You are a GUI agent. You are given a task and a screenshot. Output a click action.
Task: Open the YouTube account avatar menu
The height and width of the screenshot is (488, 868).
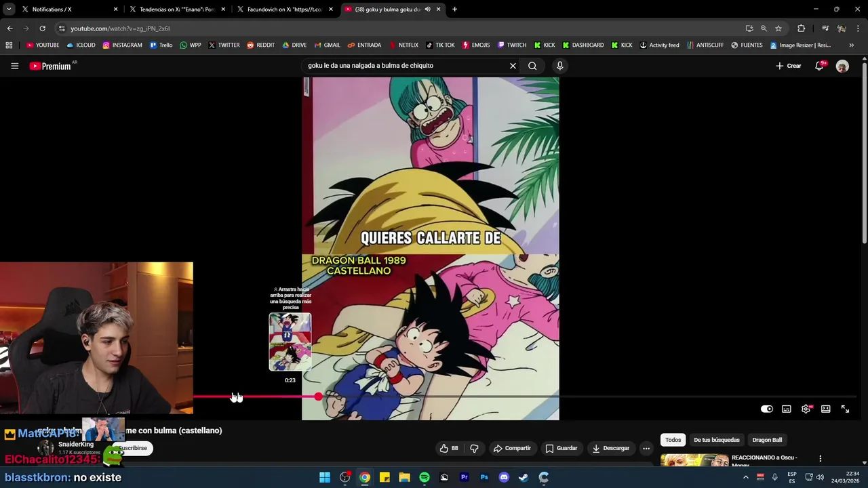click(842, 66)
